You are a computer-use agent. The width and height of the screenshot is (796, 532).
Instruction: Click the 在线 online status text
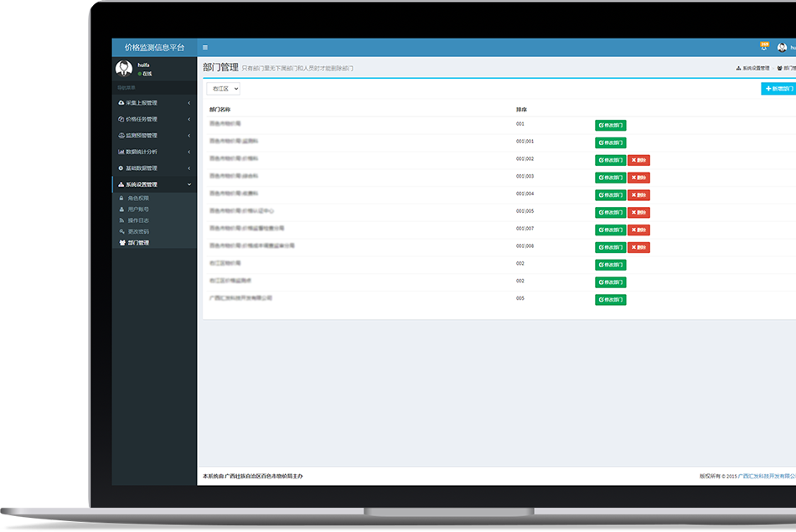[x=147, y=74]
